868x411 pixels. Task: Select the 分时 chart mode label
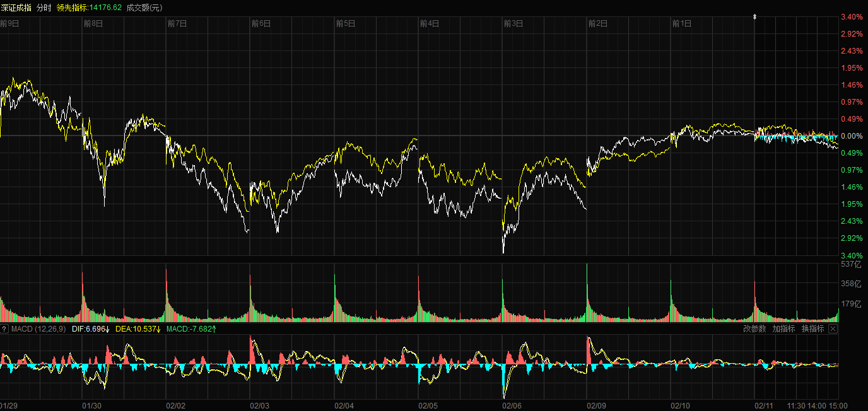pos(44,8)
